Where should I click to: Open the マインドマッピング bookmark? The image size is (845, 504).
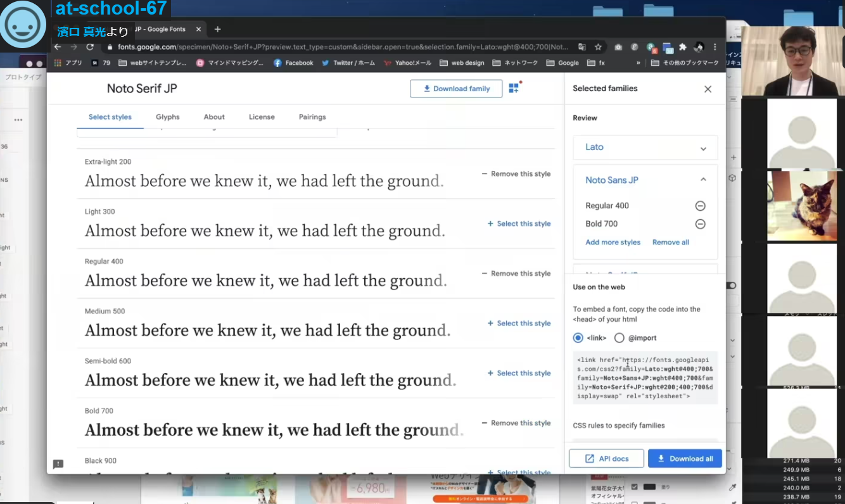[x=230, y=63]
